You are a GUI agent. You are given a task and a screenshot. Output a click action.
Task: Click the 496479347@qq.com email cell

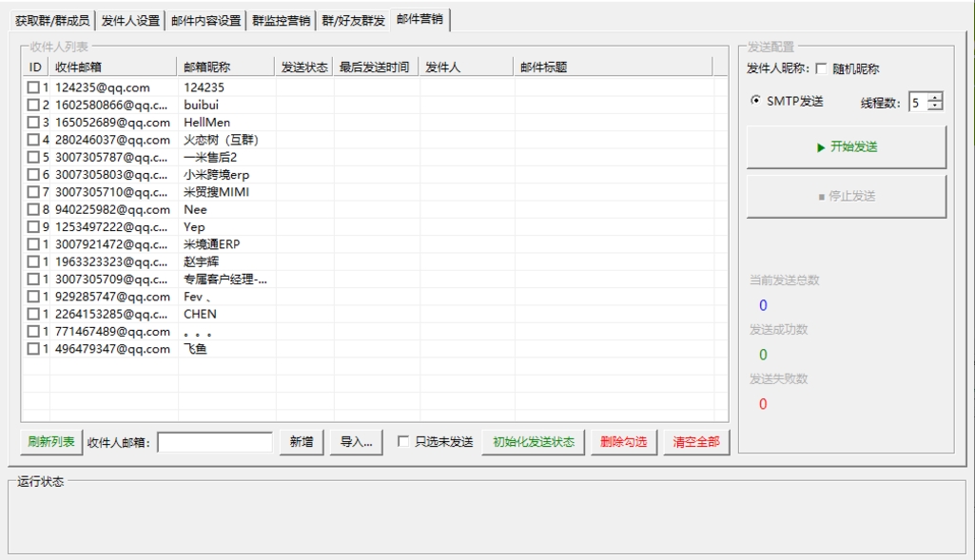click(x=112, y=349)
